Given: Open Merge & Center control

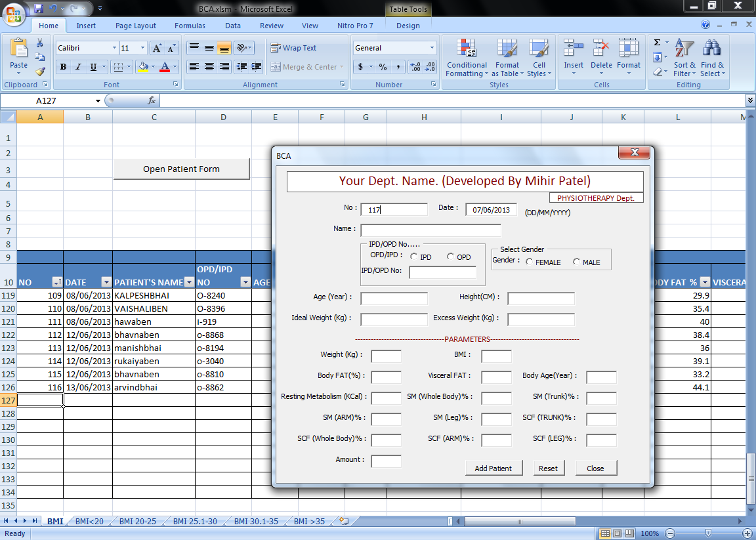Looking at the screenshot, I should pyautogui.click(x=306, y=67).
